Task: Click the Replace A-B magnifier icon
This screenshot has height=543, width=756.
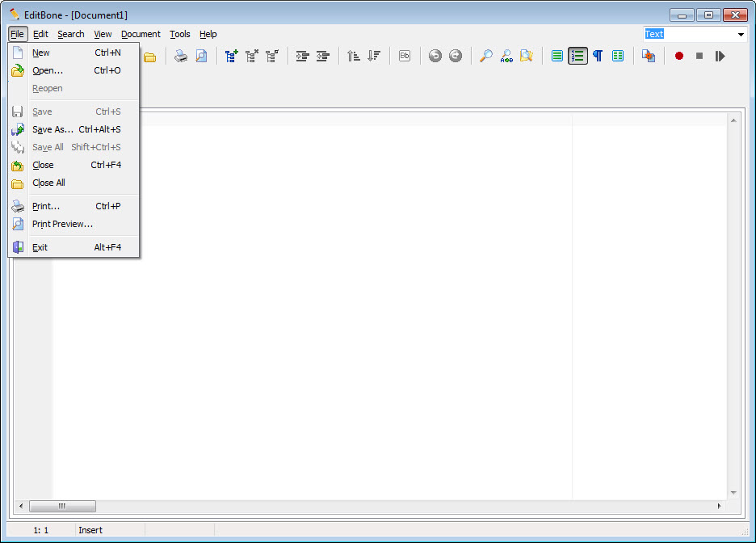Action: (506, 57)
